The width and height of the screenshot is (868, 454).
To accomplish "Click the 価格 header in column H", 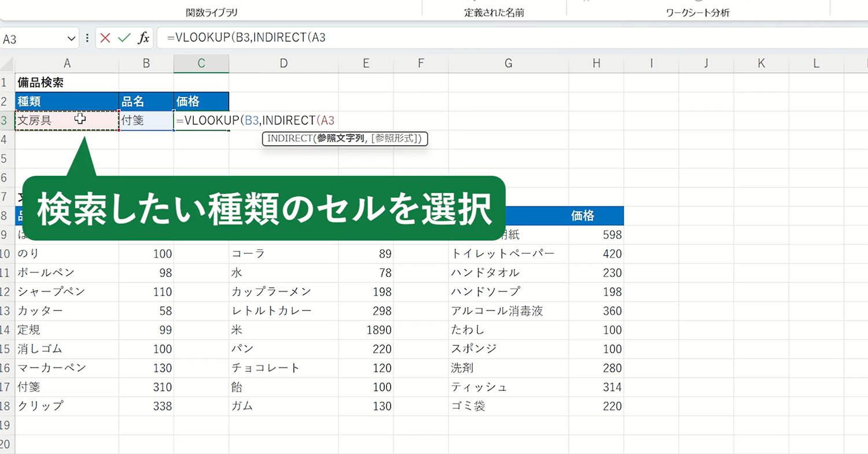I will coord(596,216).
